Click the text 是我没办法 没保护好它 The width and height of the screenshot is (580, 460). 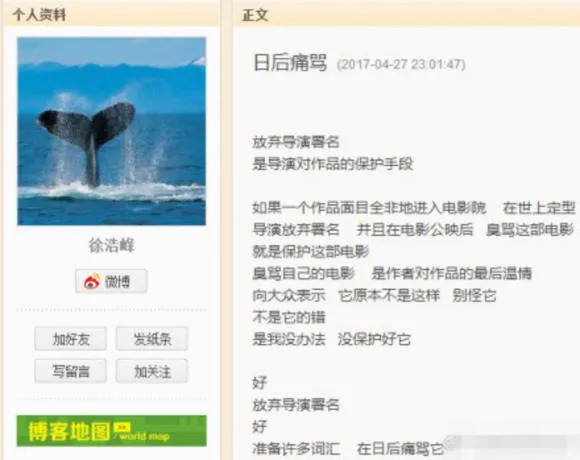pos(332,339)
